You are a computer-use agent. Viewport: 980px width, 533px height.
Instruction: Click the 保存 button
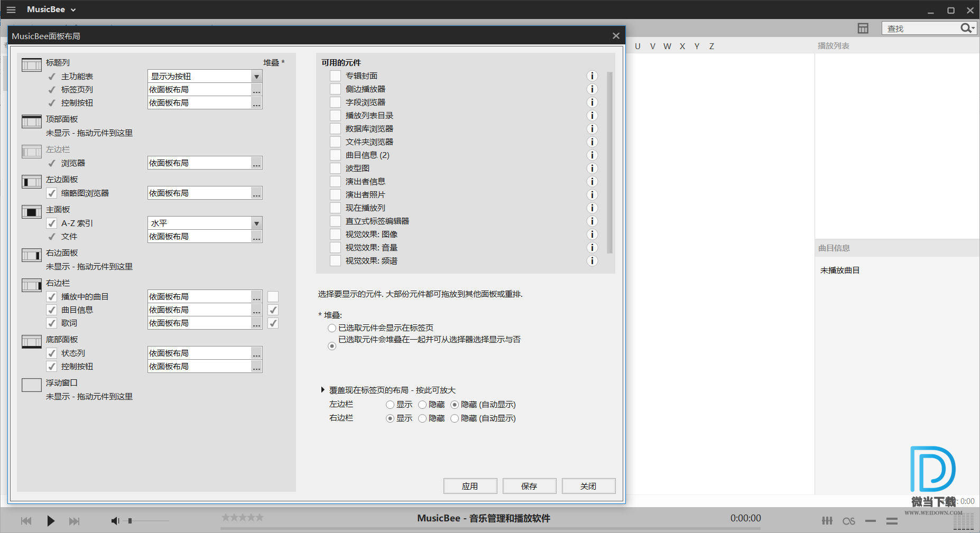point(529,486)
